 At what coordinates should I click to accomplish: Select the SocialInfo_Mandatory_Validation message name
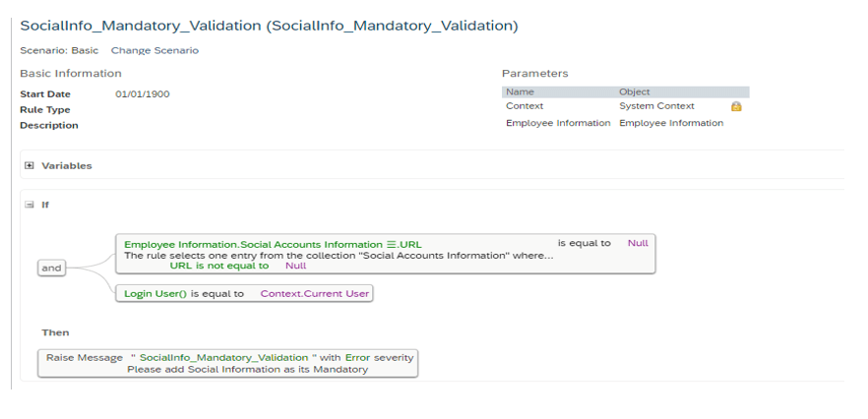[223, 358]
